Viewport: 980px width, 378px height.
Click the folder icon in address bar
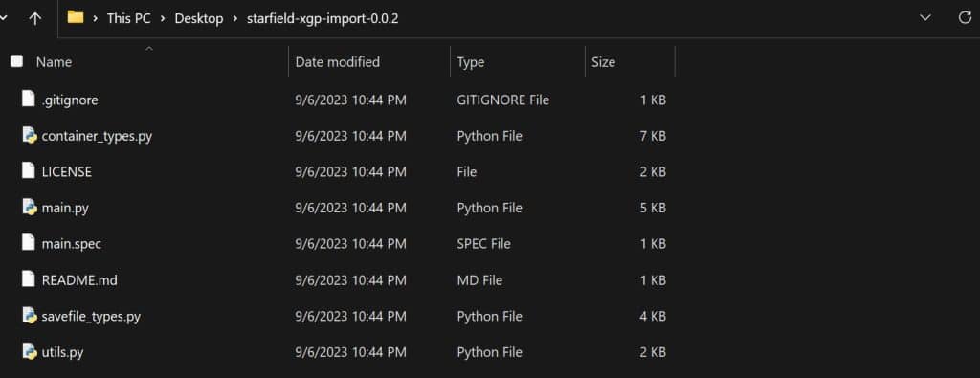(76, 17)
